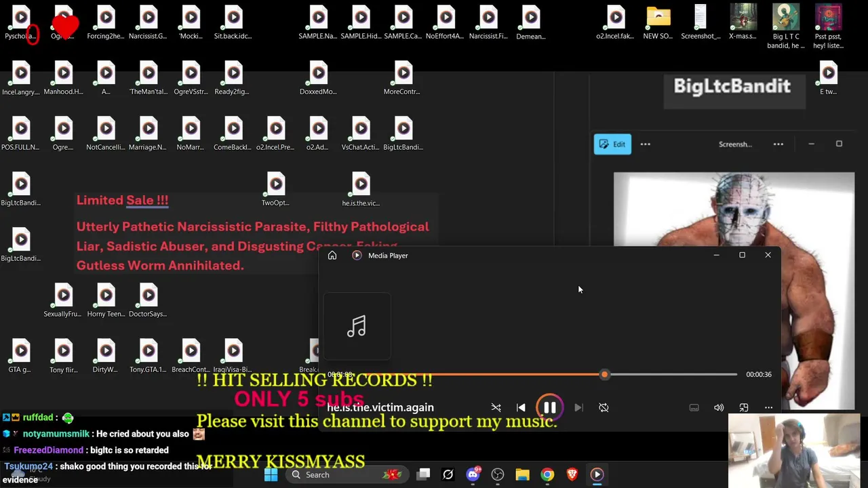Select the NEW SO... folder on desktop

click(658, 23)
